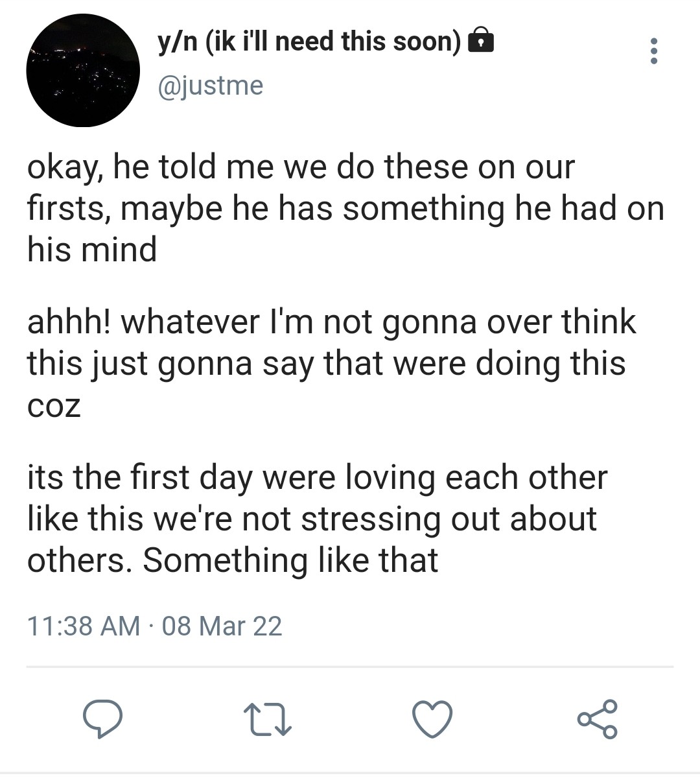The height and width of the screenshot is (782, 700).
Task: Like the tweet with the heart
Action: pyautogui.click(x=432, y=720)
